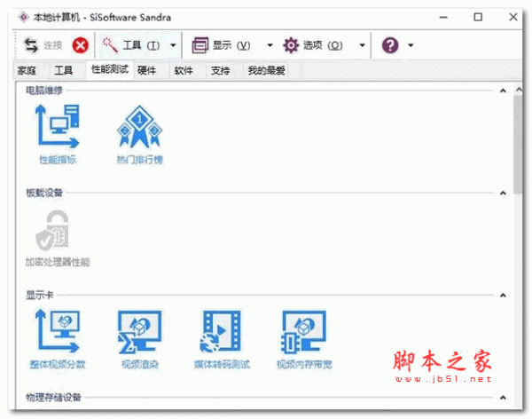Screen dimensions: 532x419
Task: Close the SiSoftware Sandra window
Action: click(513, 17)
